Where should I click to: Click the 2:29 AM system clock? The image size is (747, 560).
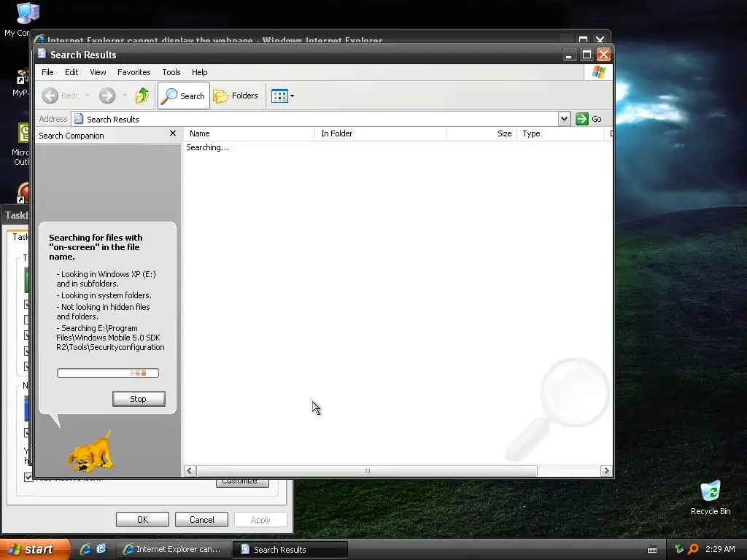tap(720, 549)
